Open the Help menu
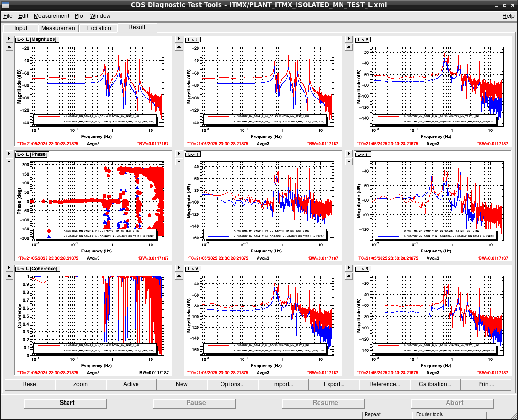Image resolution: width=518 pixels, height=420 pixels. [x=508, y=16]
